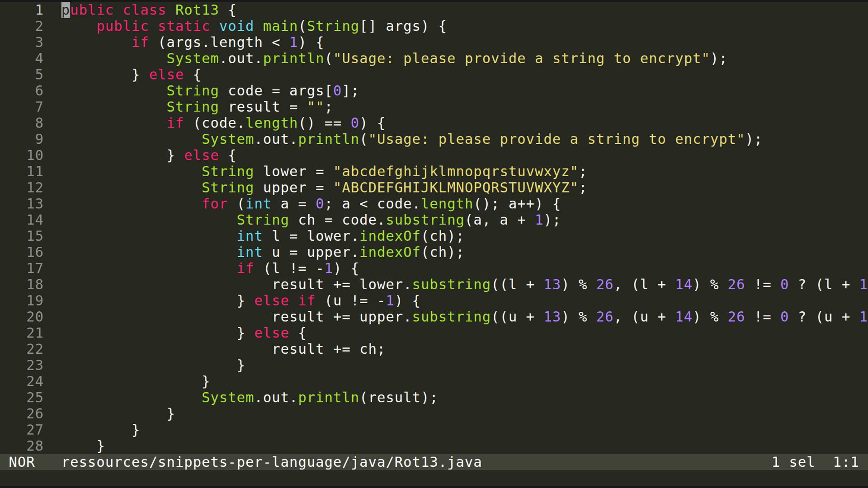
Task: Select line number 1 in the gutter
Action: click(39, 9)
